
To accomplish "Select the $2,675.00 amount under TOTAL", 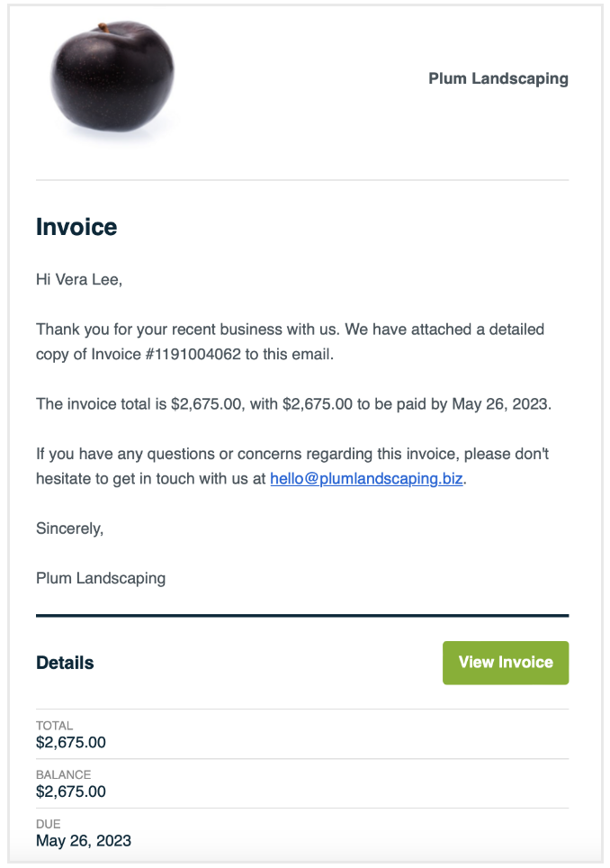I will coord(71,743).
